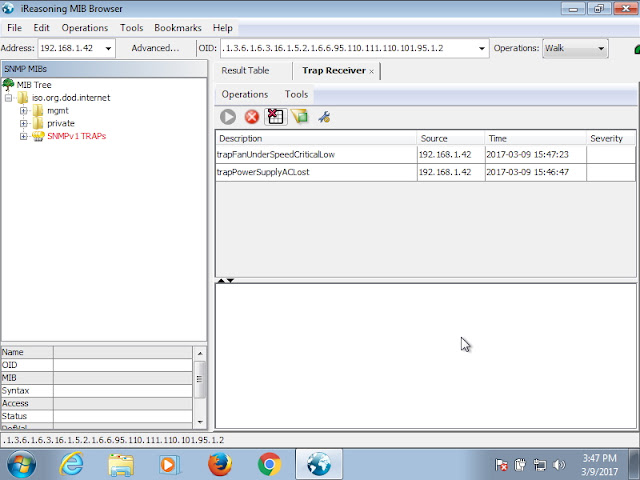Collapse the iso.org.dod.internet node
Image resolution: width=640 pixels, height=480 pixels.
8,98
